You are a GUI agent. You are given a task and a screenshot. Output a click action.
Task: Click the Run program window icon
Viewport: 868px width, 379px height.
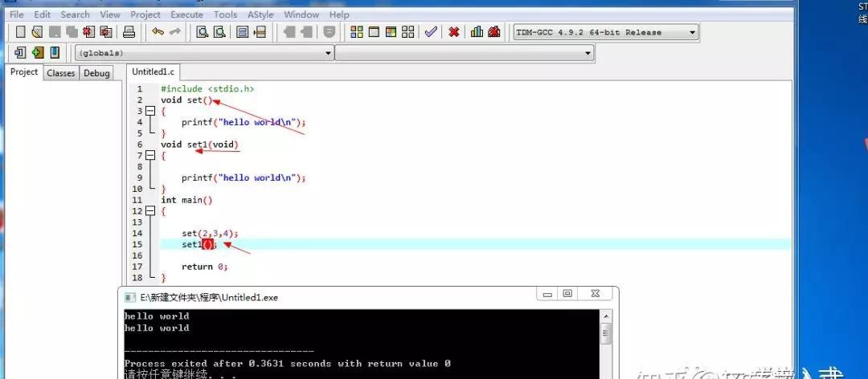coord(375,32)
